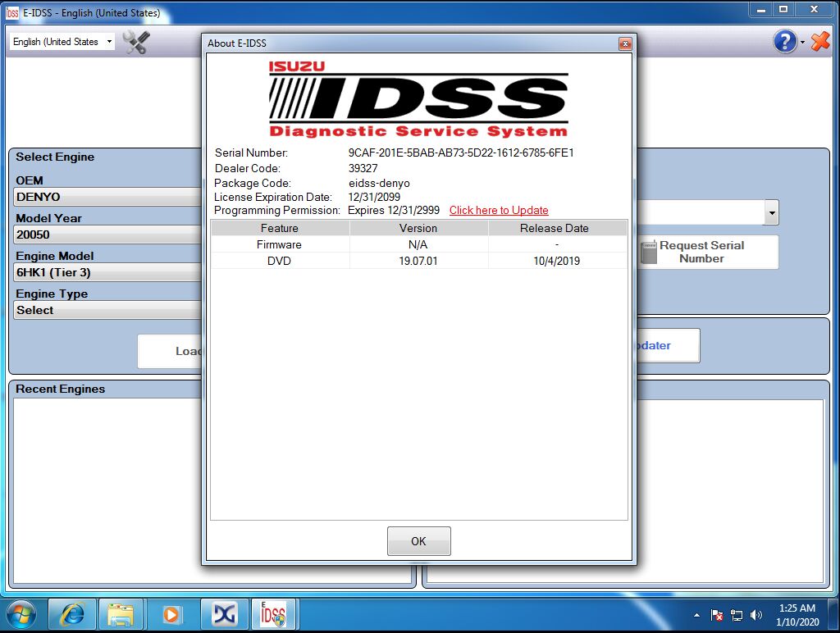Click the serial number value 9CAF-201E-5BAB
840x633 pixels.
461,153
